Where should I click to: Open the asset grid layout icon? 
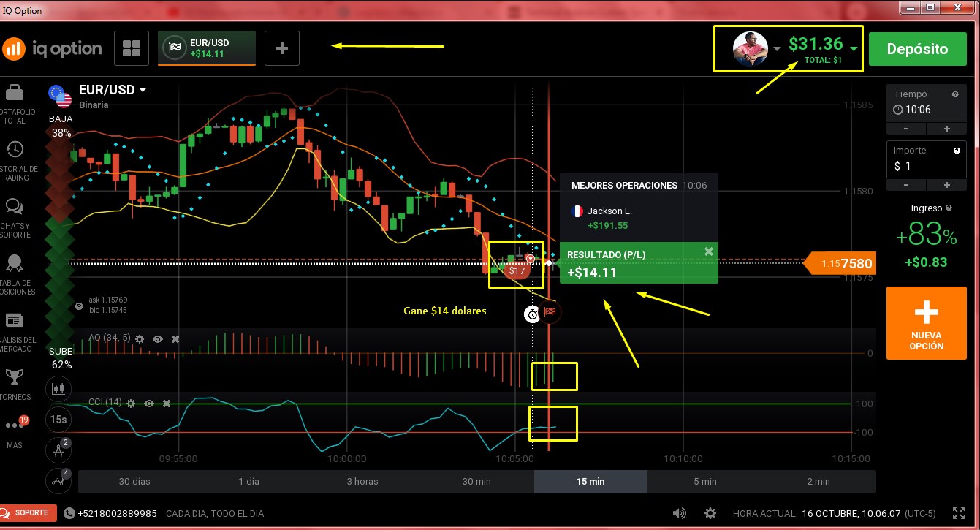132,48
